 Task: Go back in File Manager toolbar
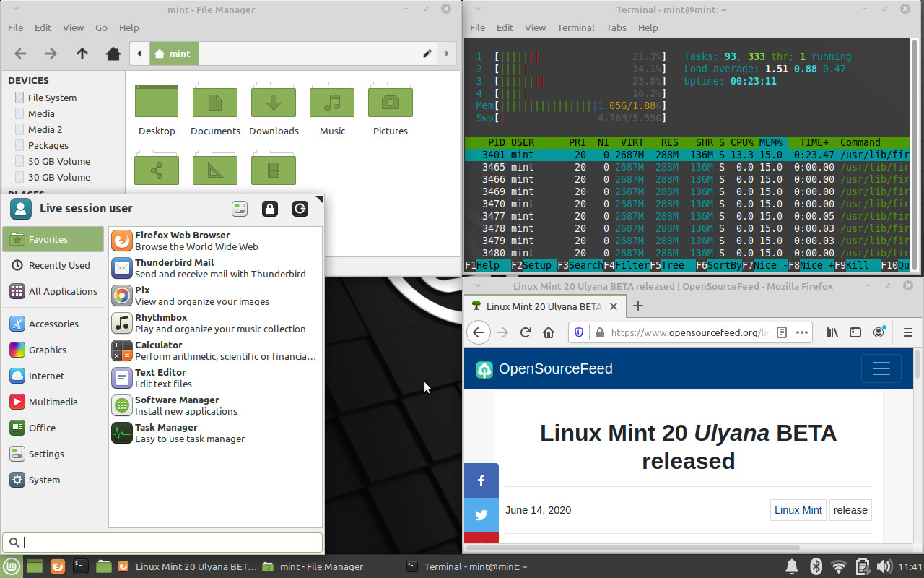20,53
